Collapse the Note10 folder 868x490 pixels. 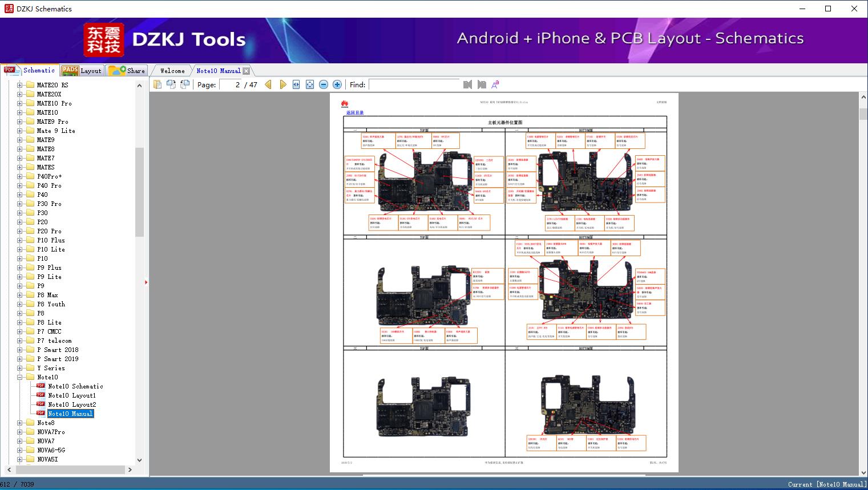[x=20, y=377]
